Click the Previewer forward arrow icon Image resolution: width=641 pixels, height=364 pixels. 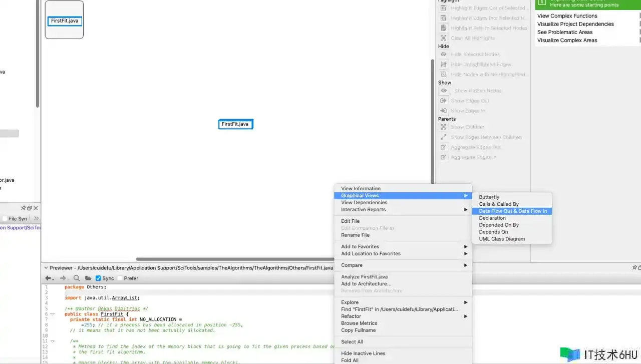point(63,278)
